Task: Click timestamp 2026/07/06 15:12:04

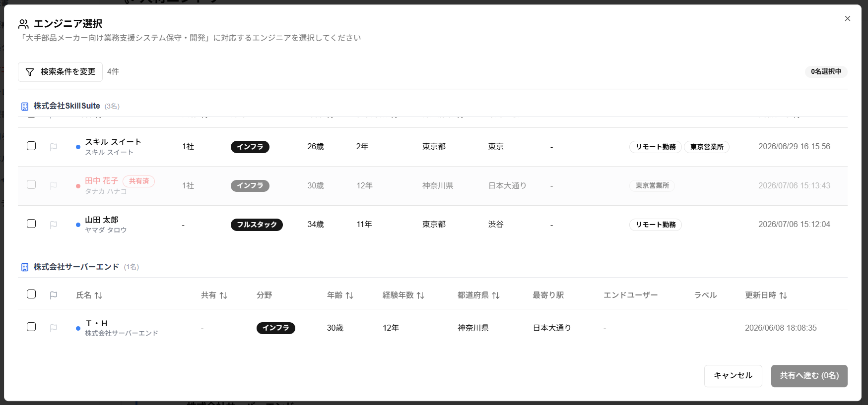Action: 794,225
